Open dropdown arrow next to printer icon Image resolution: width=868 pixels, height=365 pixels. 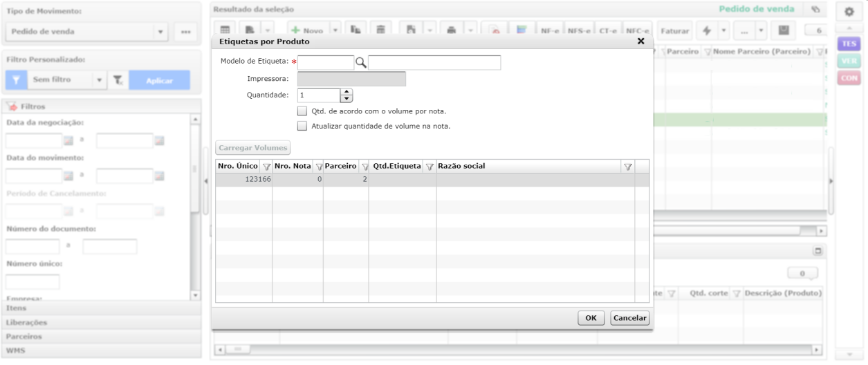[470, 30]
